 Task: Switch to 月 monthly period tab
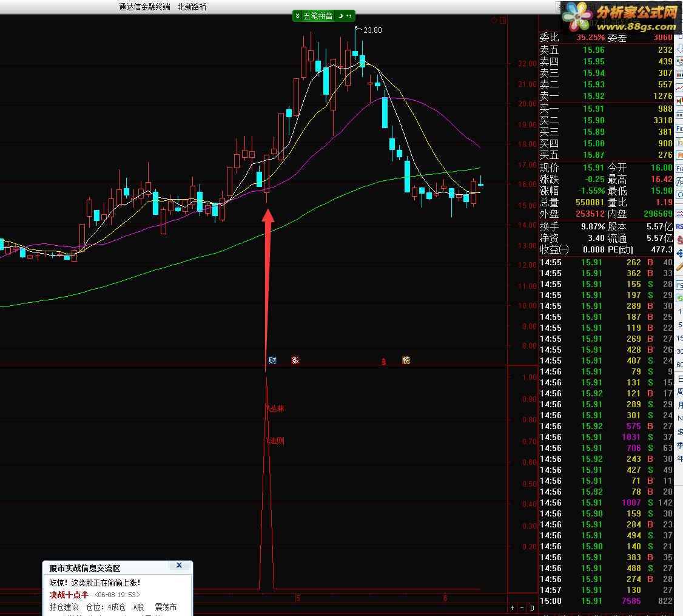[x=680, y=405]
